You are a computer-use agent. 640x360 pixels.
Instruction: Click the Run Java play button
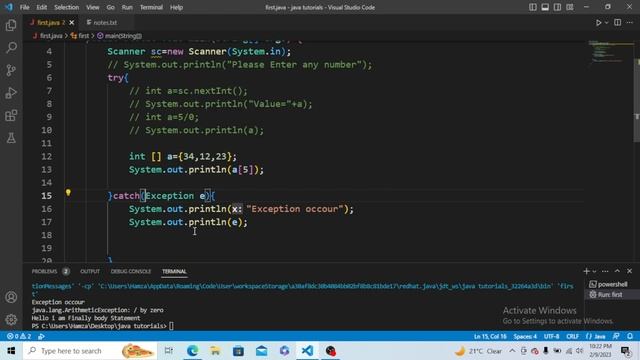pyautogui.click(x=598, y=22)
